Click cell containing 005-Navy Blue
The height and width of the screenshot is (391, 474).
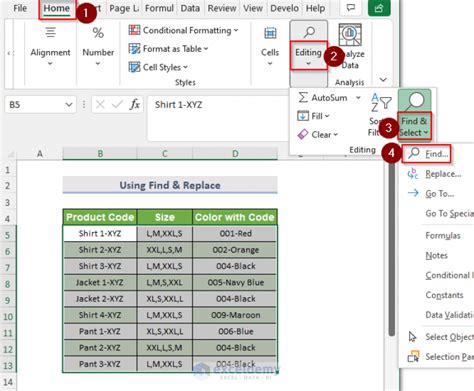pos(235,283)
